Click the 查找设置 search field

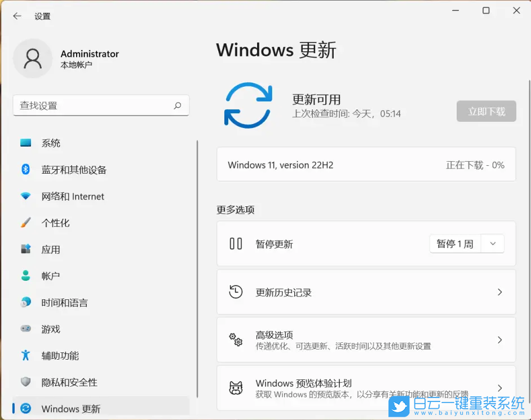tap(101, 105)
